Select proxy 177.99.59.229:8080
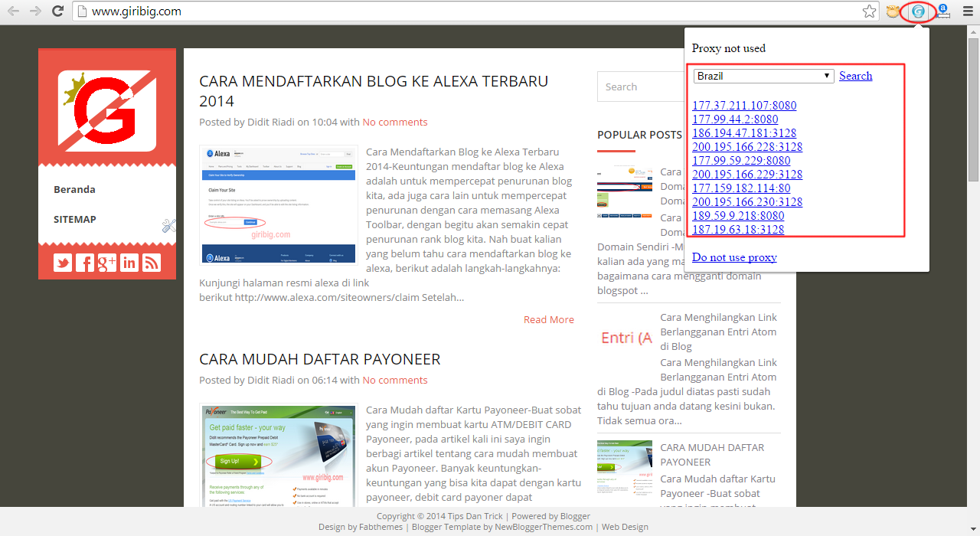Screen dimensions: 980x536 tap(741, 161)
